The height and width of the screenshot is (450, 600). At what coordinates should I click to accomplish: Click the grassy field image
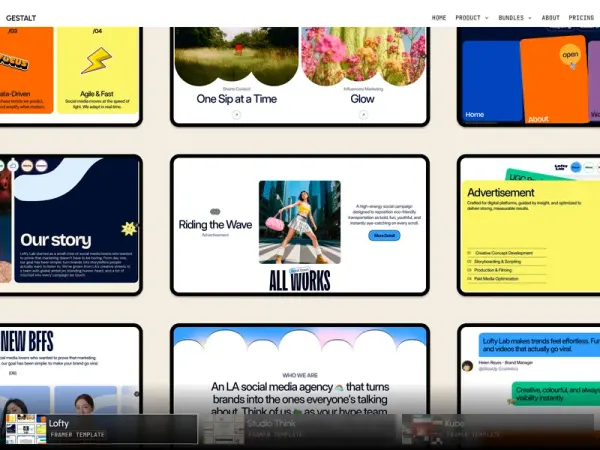pyautogui.click(x=236, y=55)
